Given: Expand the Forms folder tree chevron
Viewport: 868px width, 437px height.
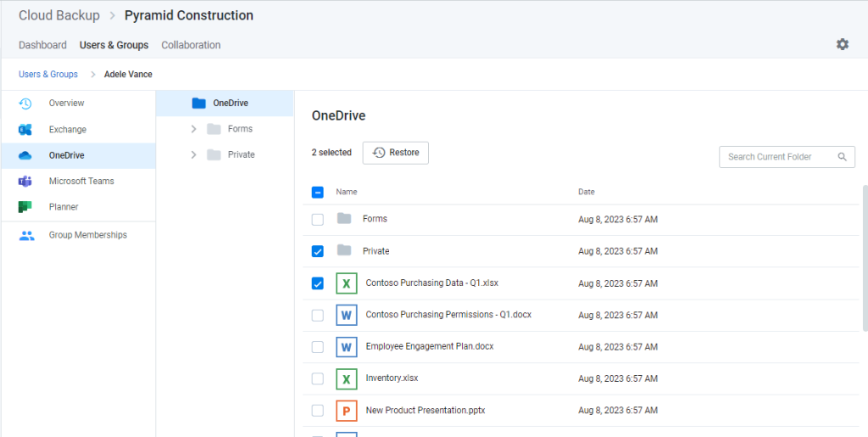Looking at the screenshot, I should click(193, 129).
